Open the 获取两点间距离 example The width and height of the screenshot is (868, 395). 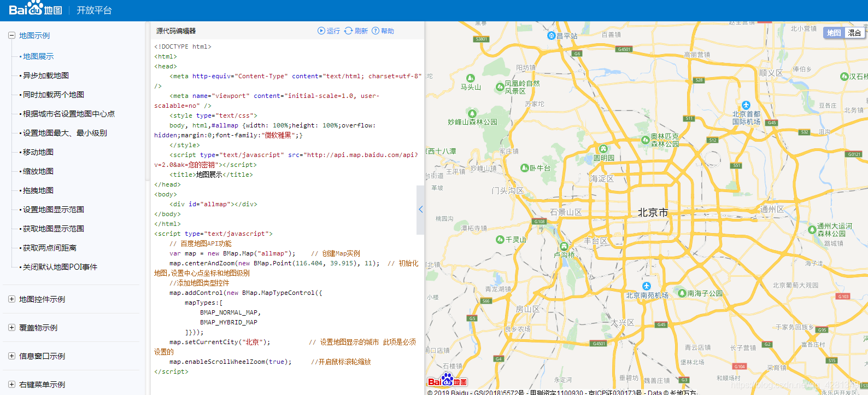pyautogui.click(x=50, y=248)
